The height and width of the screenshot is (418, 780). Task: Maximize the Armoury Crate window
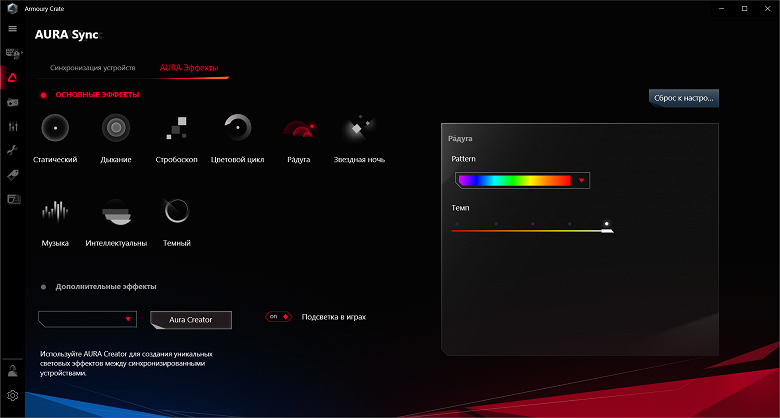pyautogui.click(x=744, y=8)
